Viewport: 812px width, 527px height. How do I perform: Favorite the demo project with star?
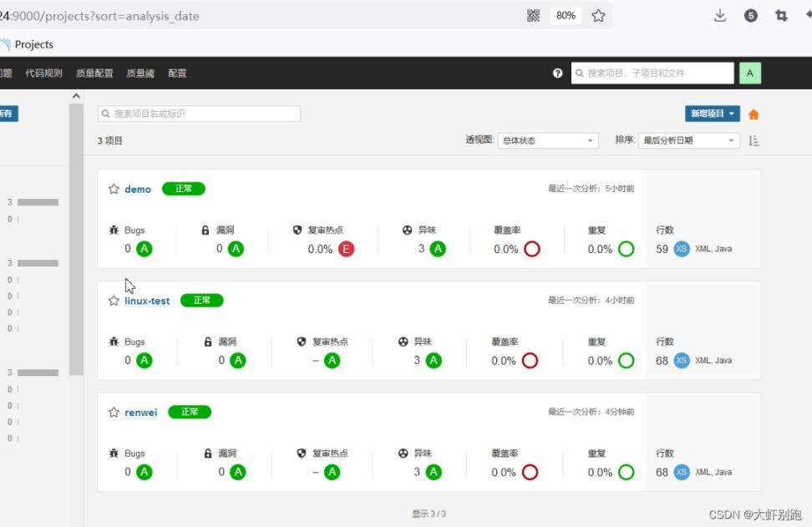114,189
